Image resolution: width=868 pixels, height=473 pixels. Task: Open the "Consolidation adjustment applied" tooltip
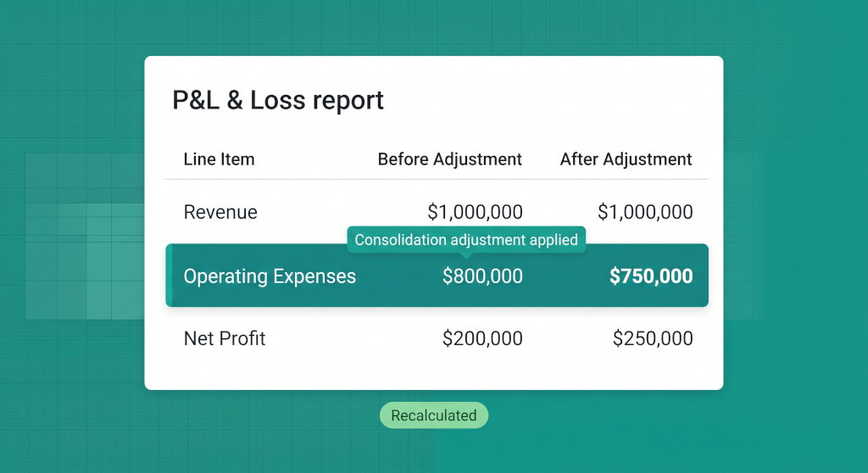[466, 240]
